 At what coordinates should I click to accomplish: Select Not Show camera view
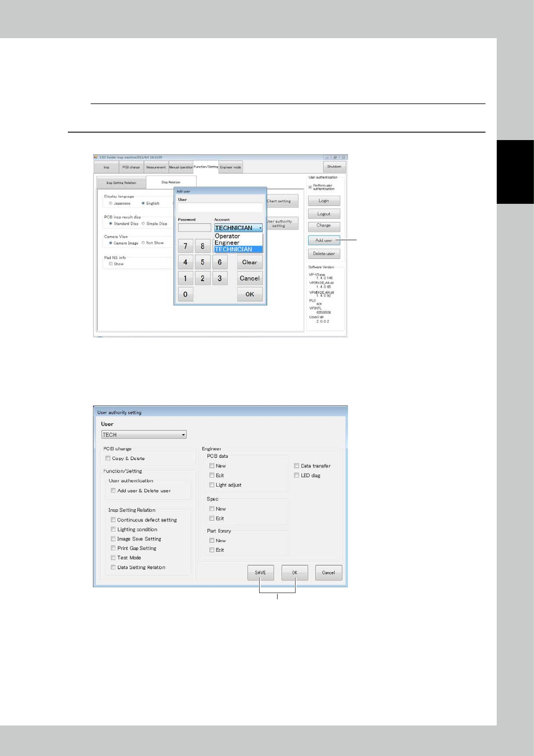[143, 243]
